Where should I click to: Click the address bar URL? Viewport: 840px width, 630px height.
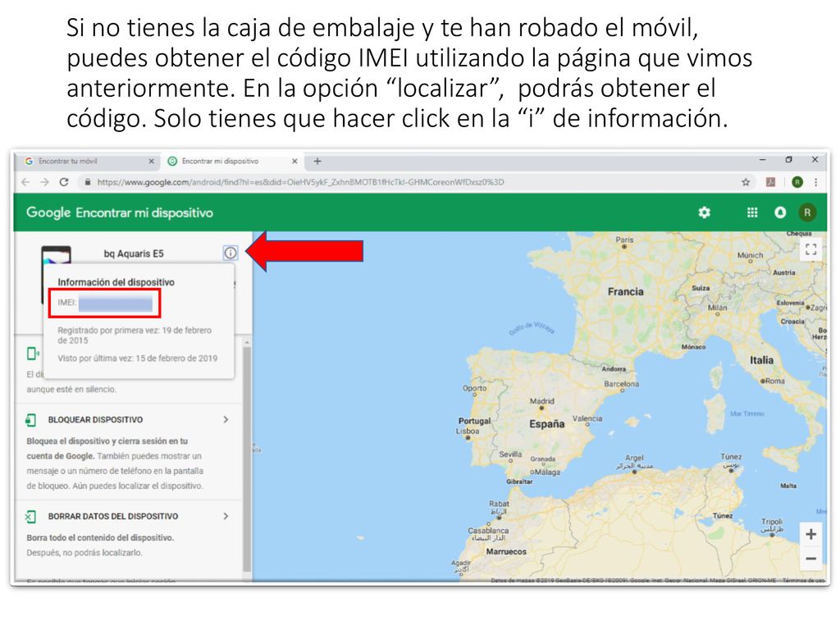300,182
